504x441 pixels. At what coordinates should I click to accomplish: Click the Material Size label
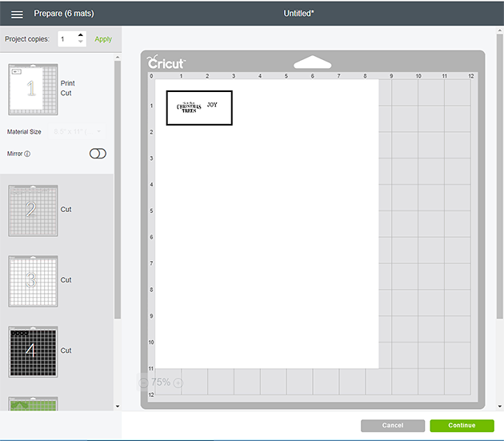[24, 131]
